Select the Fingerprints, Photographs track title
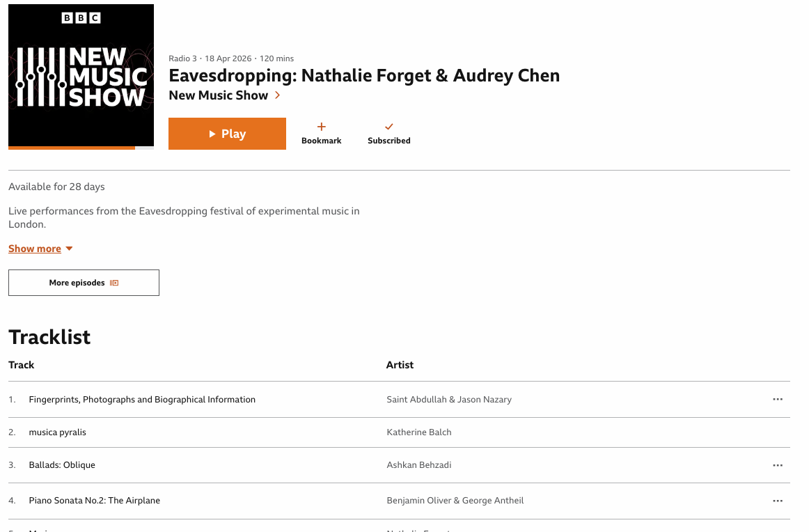Image resolution: width=809 pixels, height=532 pixels. 142,400
